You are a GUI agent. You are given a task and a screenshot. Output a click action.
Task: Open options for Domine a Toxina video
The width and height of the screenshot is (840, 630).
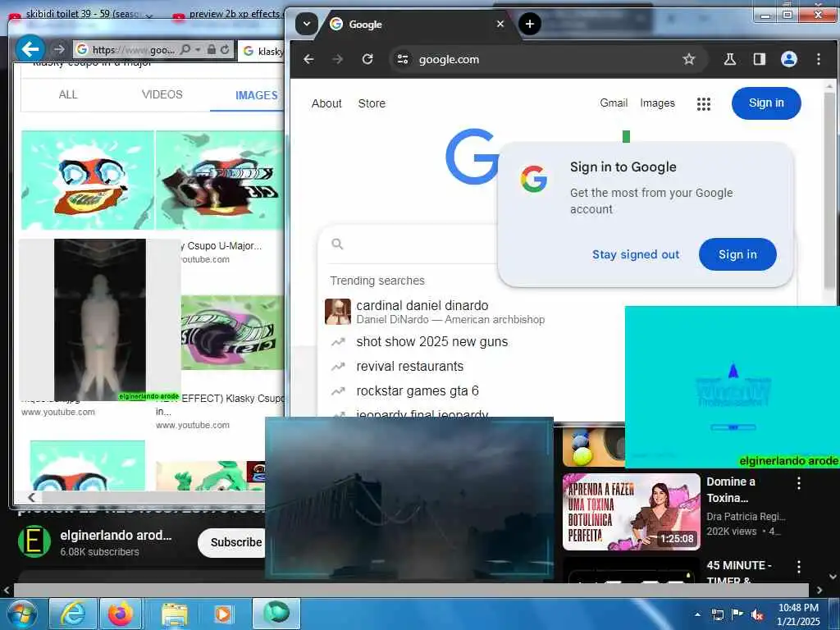(799, 483)
